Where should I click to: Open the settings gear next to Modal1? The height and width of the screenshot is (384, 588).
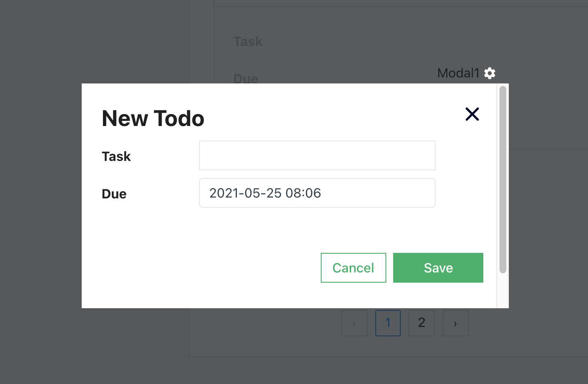489,73
